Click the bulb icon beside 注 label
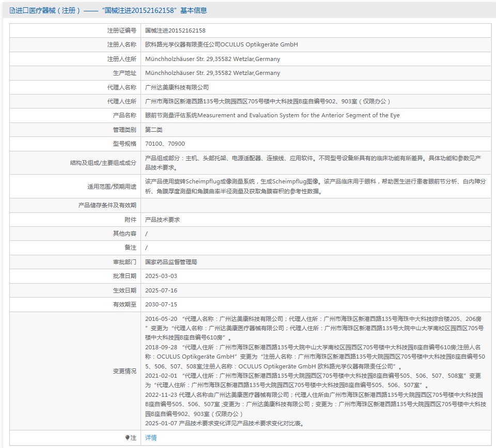Image resolution: width=496 pixels, height=448 pixels. click(x=127, y=438)
